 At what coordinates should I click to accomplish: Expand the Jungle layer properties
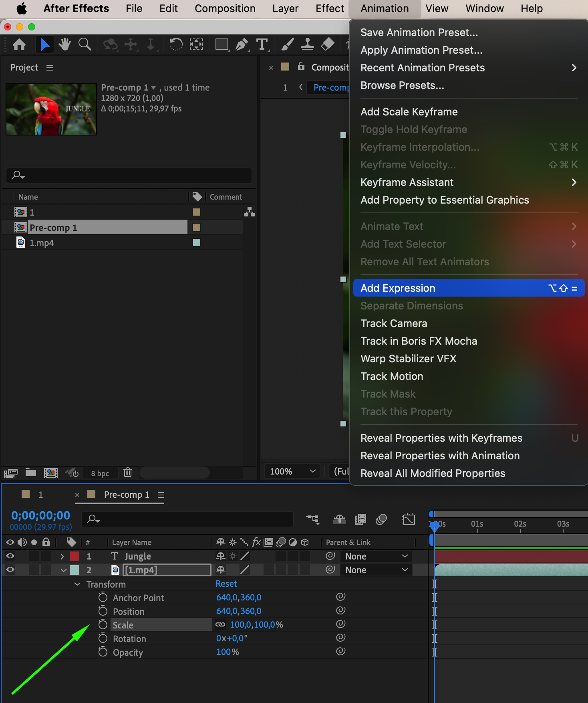coord(62,556)
